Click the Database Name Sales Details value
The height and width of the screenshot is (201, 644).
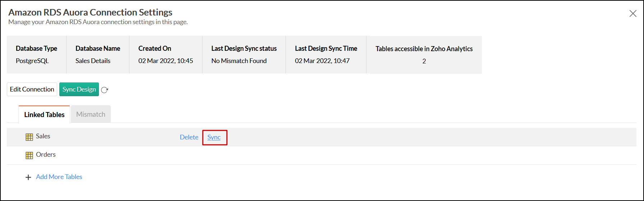(93, 61)
